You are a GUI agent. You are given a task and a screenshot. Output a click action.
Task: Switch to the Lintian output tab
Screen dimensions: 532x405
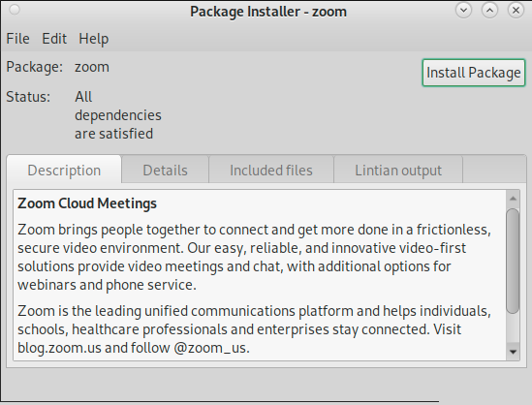(398, 170)
